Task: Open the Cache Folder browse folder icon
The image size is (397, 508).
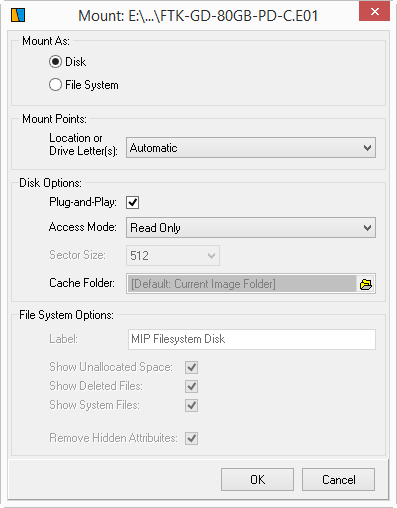Action: point(366,284)
